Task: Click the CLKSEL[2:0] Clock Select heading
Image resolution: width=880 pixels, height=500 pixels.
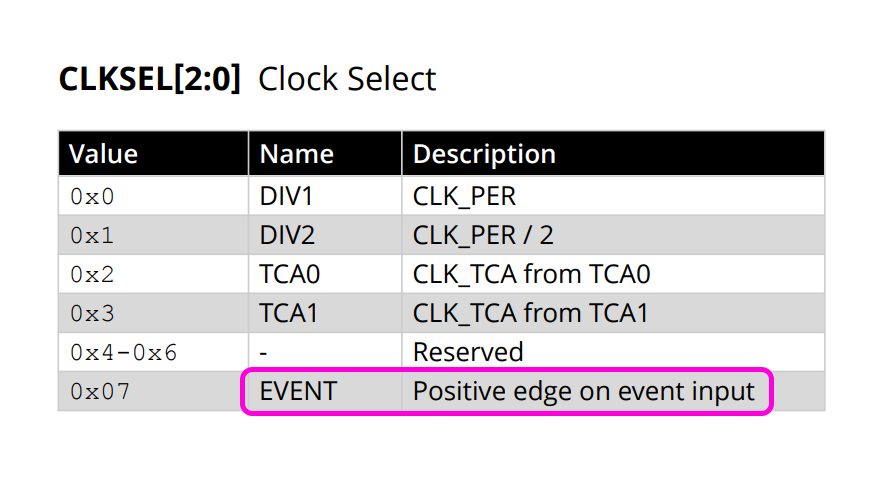Action: click(x=247, y=79)
